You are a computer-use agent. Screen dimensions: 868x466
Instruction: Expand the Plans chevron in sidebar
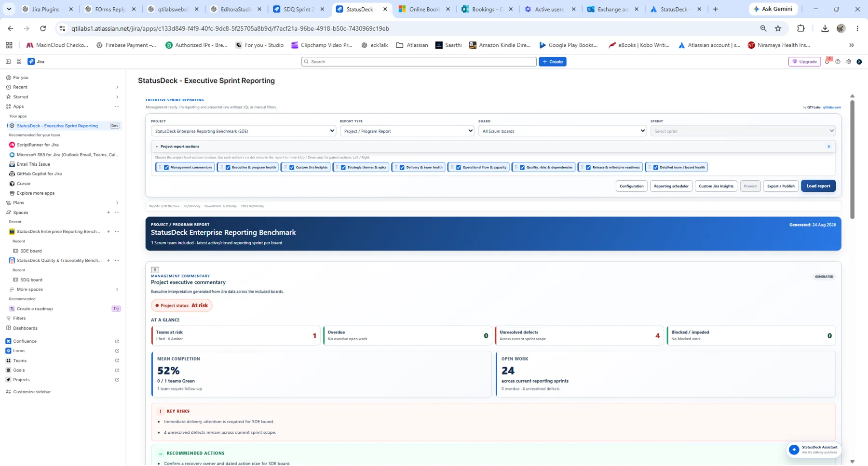click(117, 203)
